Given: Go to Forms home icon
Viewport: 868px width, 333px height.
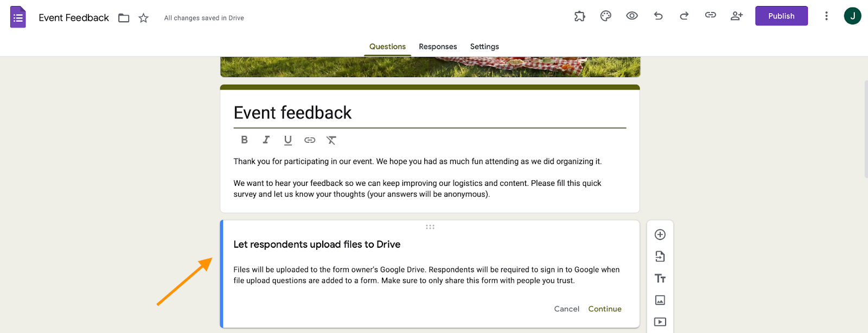Looking at the screenshot, I should click(x=18, y=17).
